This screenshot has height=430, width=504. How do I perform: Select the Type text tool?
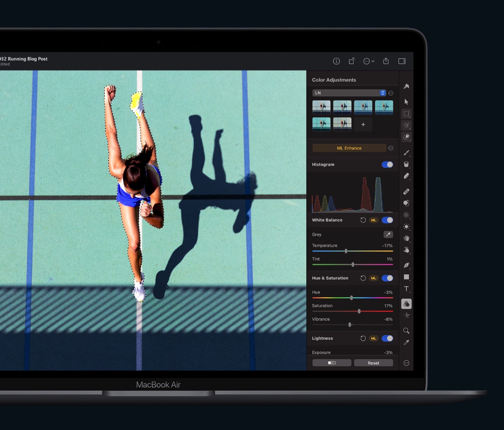[406, 288]
